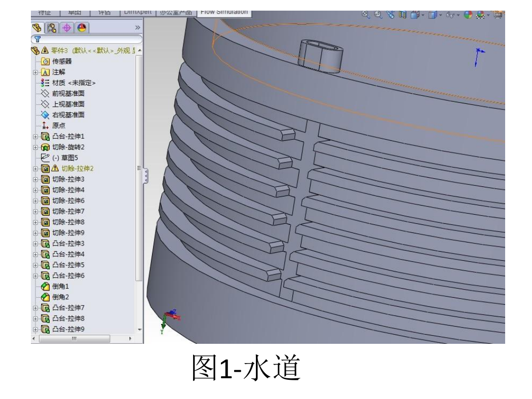Click the Apply Scene icon
532x399 pixels.
pos(480,15)
